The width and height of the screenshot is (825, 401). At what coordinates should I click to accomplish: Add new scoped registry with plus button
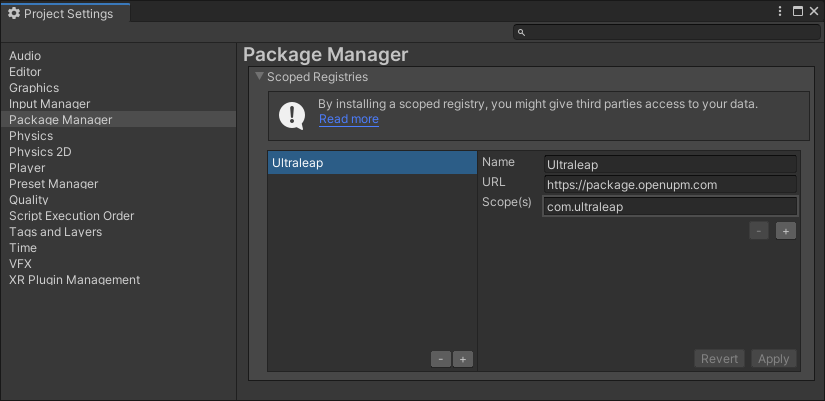(x=462, y=359)
